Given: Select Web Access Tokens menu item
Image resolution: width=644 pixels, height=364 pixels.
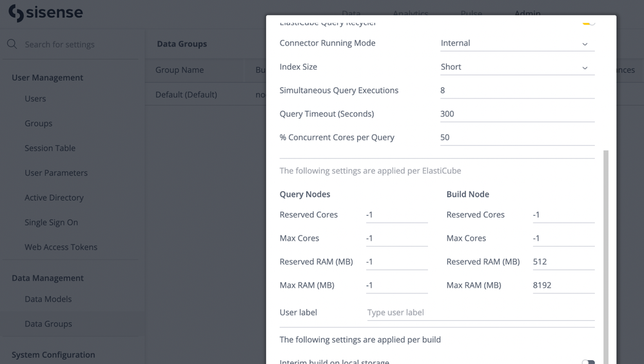Looking at the screenshot, I should [61, 247].
